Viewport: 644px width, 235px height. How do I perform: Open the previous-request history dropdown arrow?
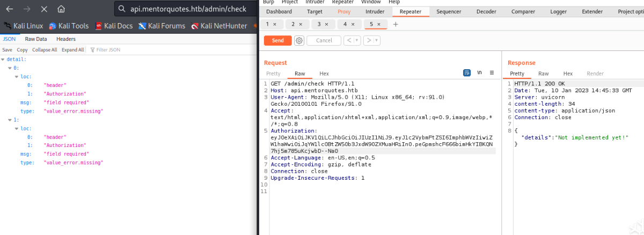357,40
